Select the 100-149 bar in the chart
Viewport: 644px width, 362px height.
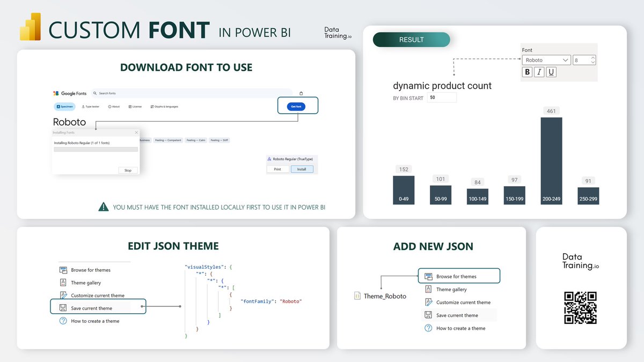(478, 196)
